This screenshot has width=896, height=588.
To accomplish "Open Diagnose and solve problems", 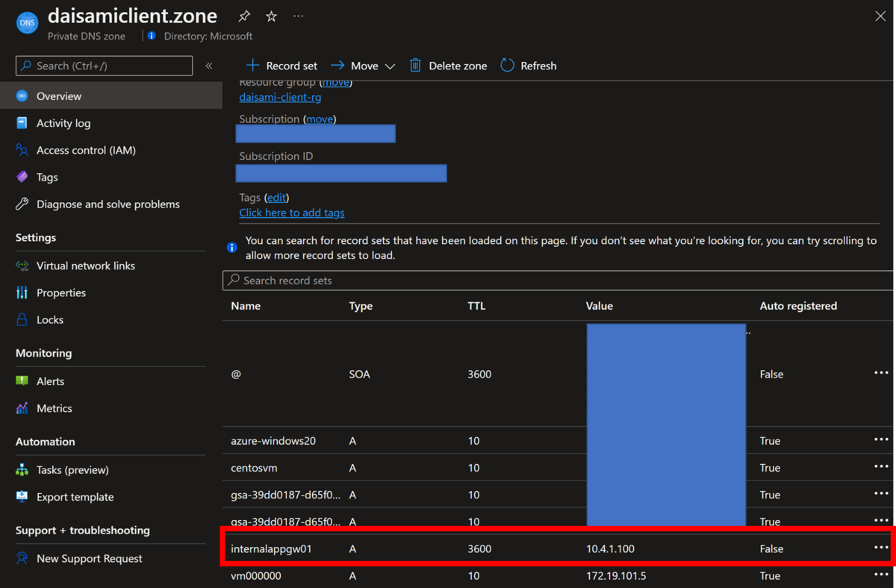I will pos(108,204).
